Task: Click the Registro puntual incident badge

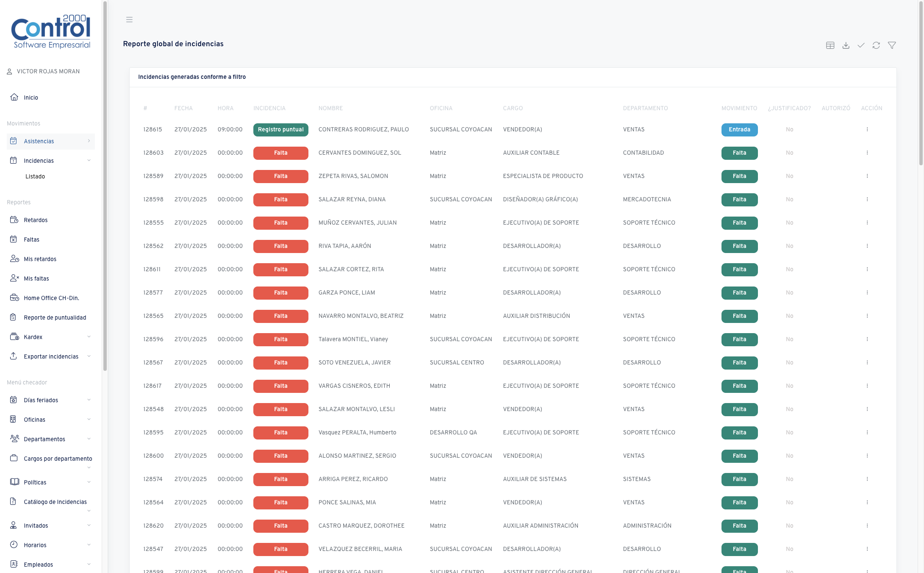Action: [x=280, y=130]
